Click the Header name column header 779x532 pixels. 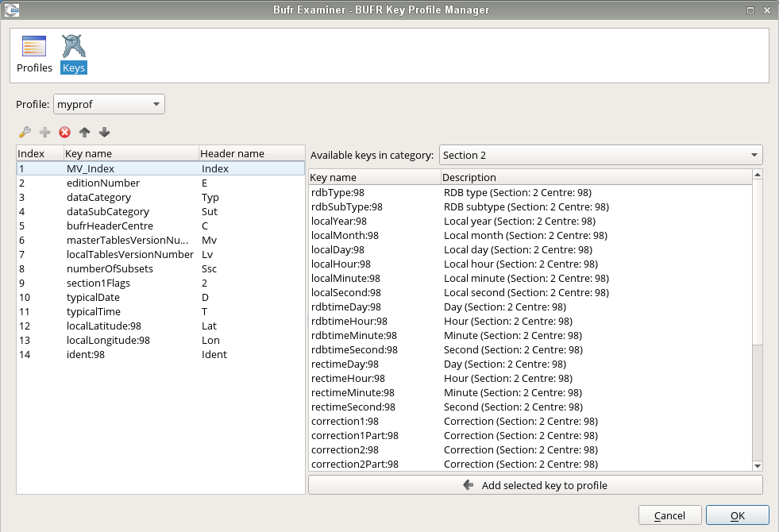tap(252, 153)
